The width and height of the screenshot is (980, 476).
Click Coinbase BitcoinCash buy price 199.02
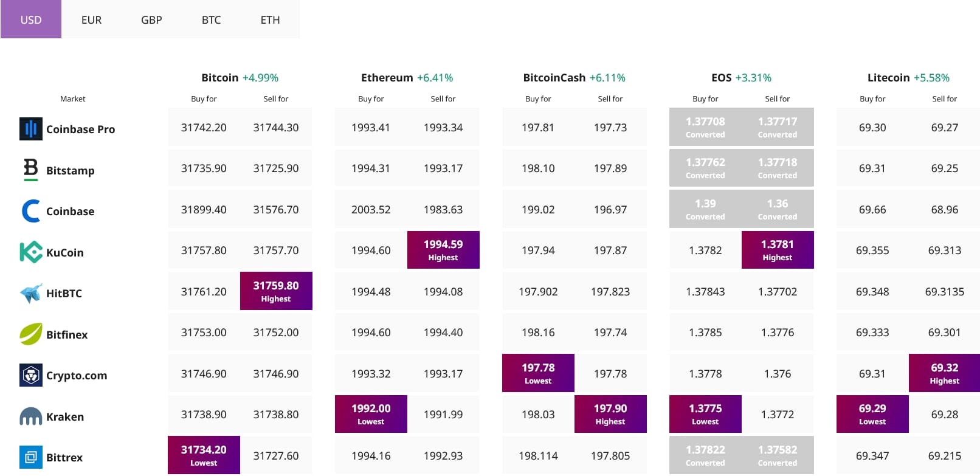(538, 209)
